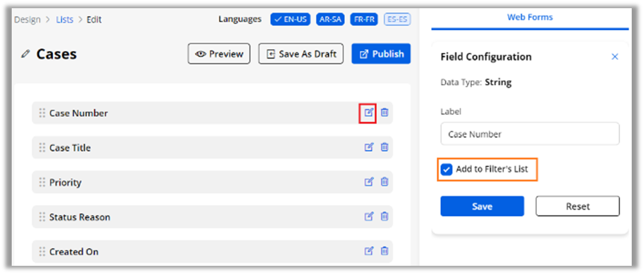Save the field configuration
The height and width of the screenshot is (274, 644).
coord(482,206)
